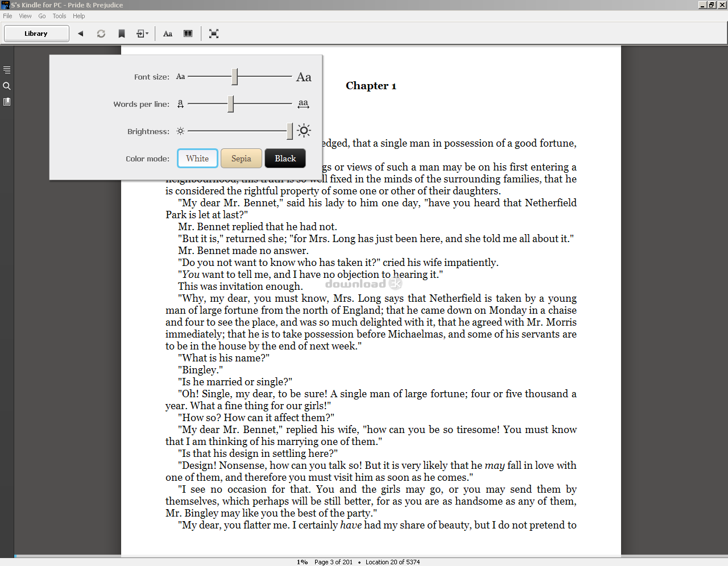Click the fewer words per line icon
This screenshot has height=566, width=728.
click(180, 104)
